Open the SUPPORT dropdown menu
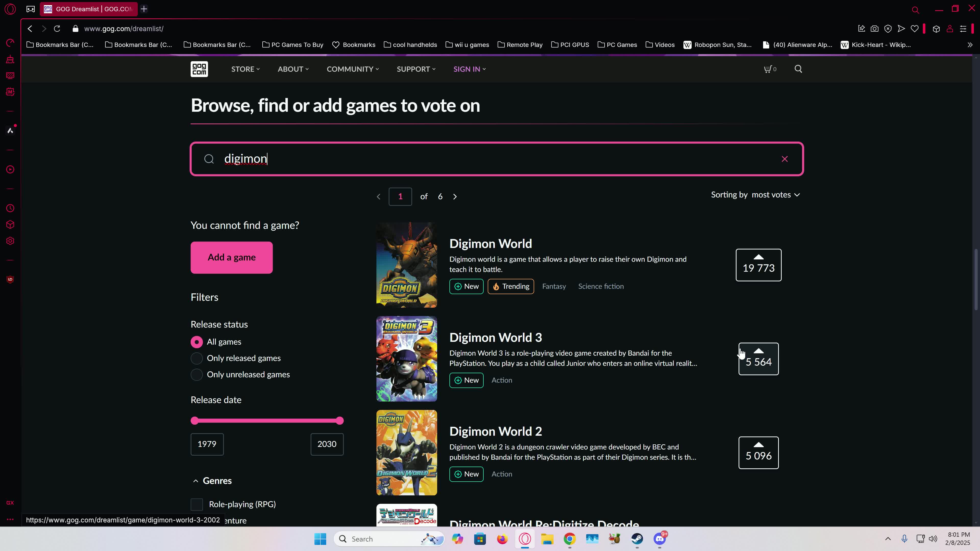The width and height of the screenshot is (980, 551). point(416,69)
